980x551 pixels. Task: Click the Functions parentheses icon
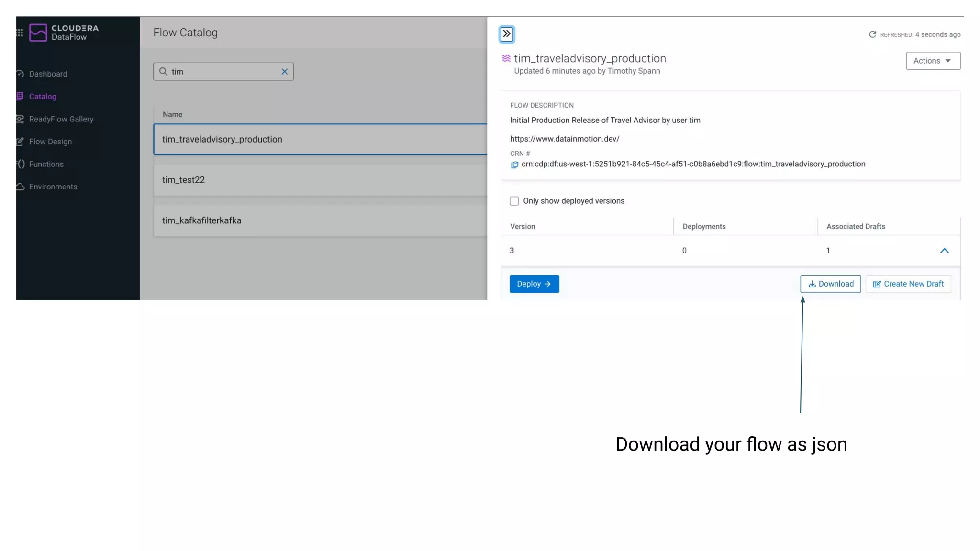click(21, 164)
